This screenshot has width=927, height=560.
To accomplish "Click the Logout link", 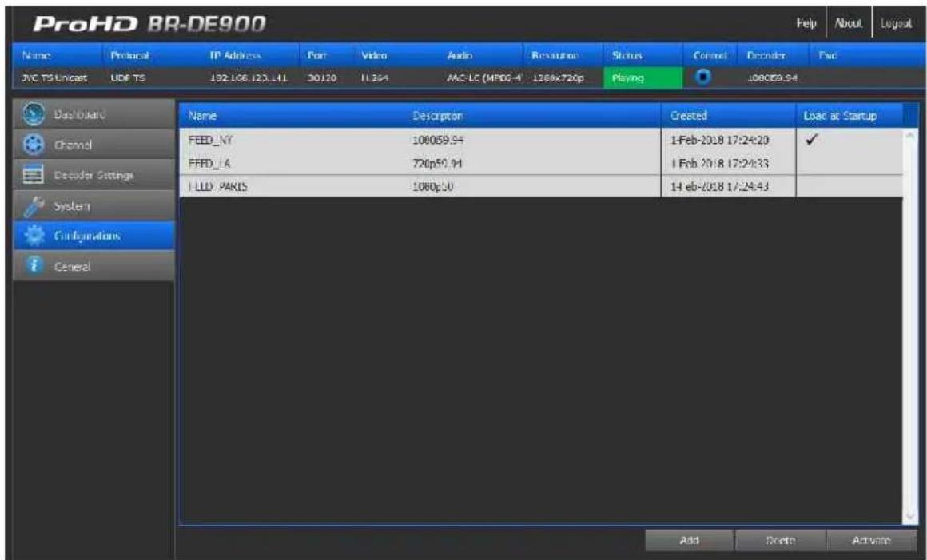I will tap(895, 24).
